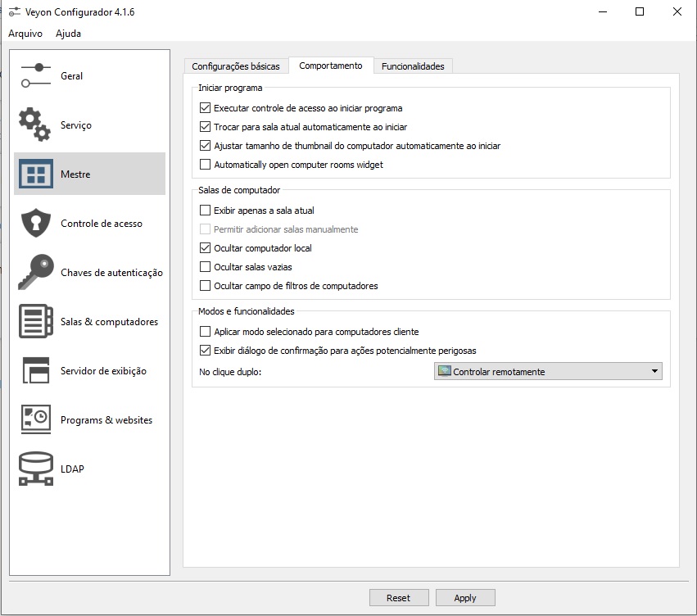Open Programs & websites icon
This screenshot has height=616, width=697.
tap(35, 419)
